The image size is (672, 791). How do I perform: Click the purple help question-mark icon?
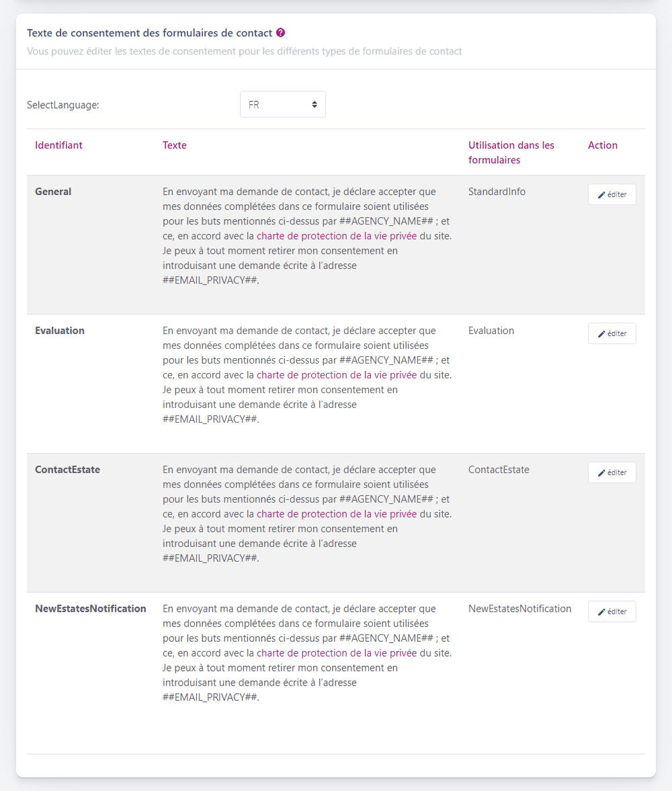coord(281,32)
